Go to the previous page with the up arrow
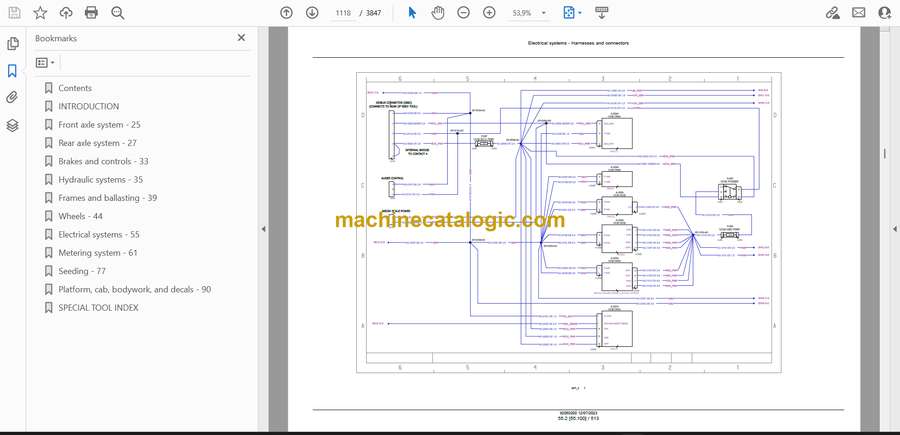This screenshot has height=435, width=900. pos(286,13)
